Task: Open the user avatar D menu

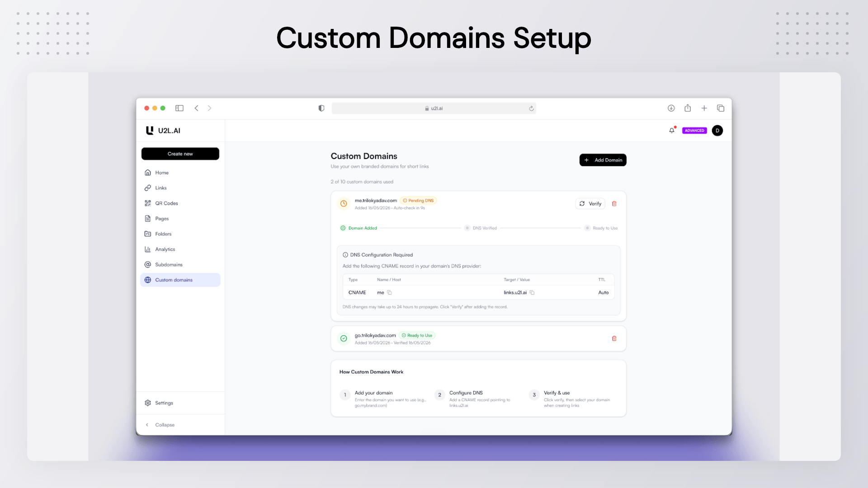Action: pos(717,131)
